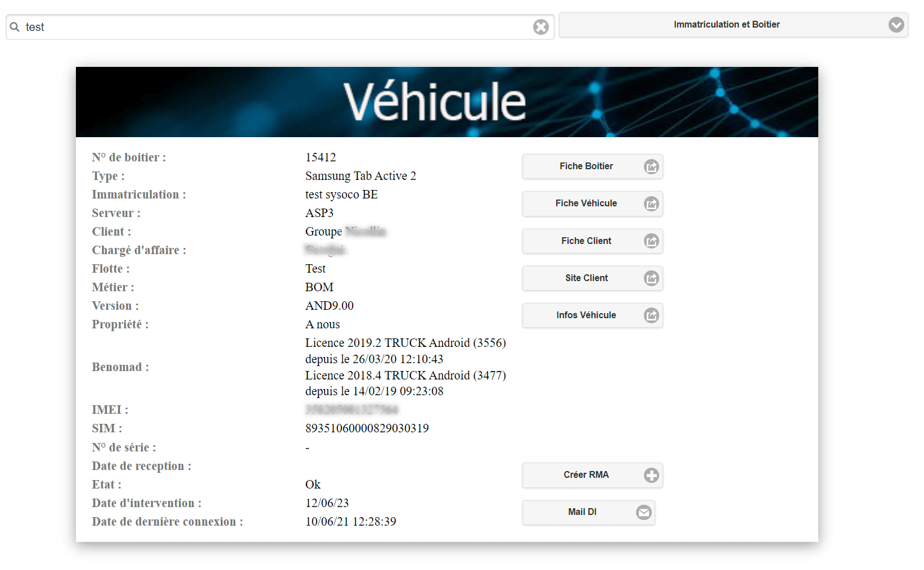Image resolution: width=924 pixels, height=570 pixels.
Task: Click the SIM number value
Action: point(367,428)
